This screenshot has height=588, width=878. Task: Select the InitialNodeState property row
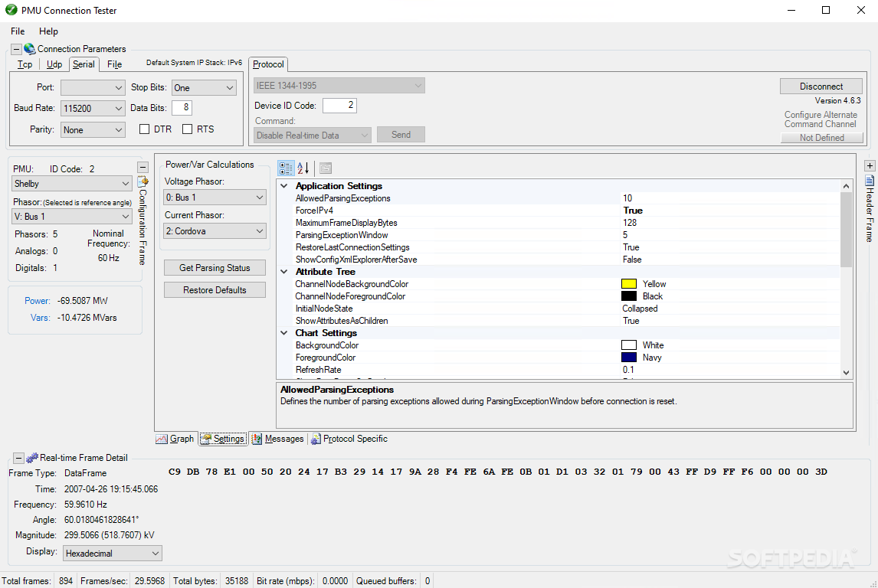pos(565,309)
